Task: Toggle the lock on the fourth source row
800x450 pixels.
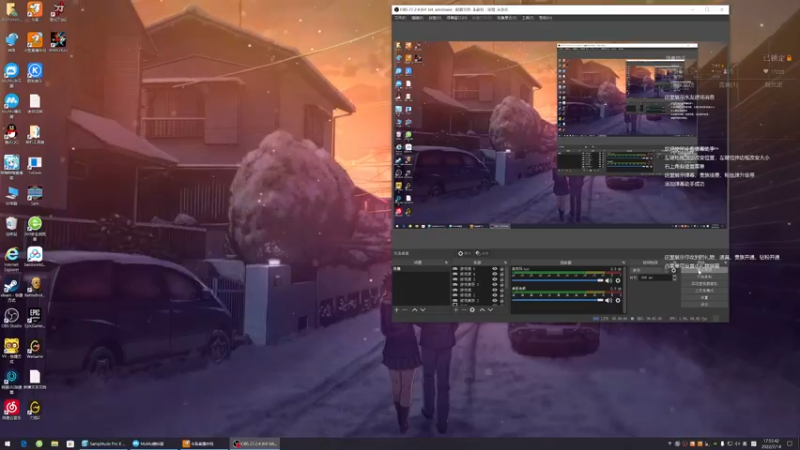Action: [502, 284]
